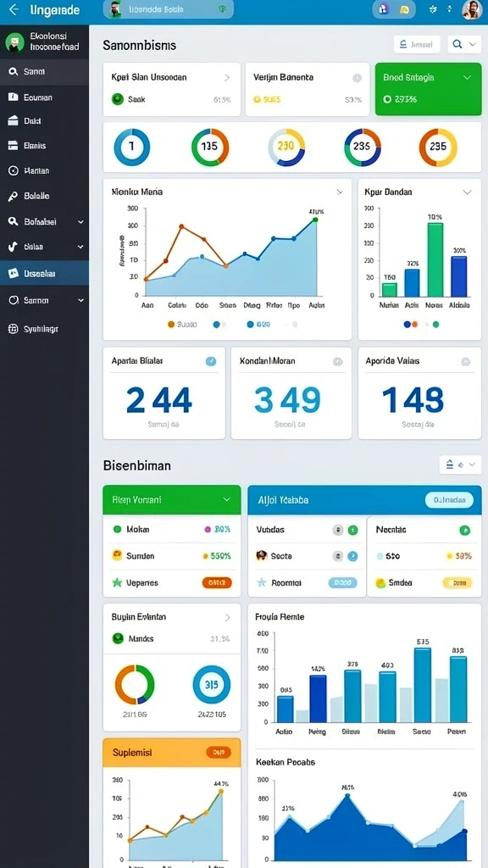The height and width of the screenshot is (868, 488).
Task: Expand the green Bned Sntagla card chevron
Action: (467, 77)
